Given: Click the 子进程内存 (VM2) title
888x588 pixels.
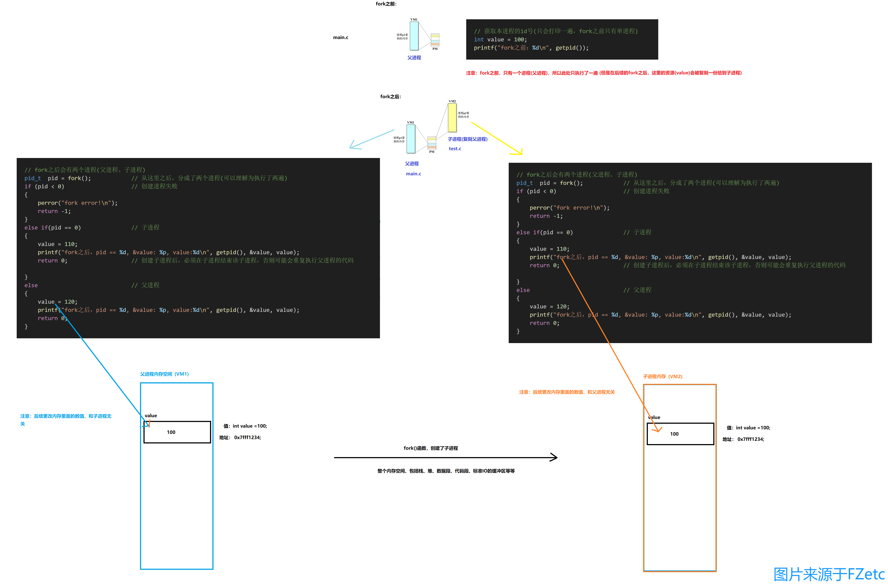Looking at the screenshot, I should (663, 376).
